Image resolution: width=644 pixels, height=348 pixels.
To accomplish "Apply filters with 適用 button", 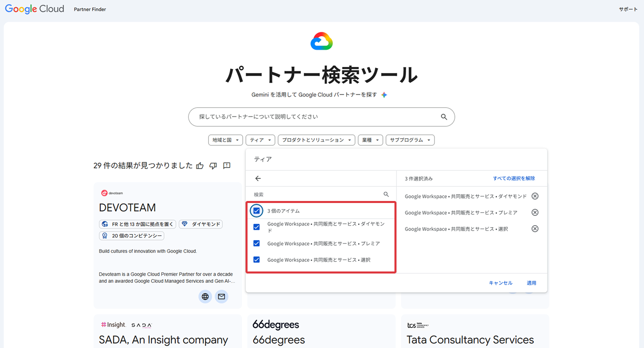I will coord(531,283).
